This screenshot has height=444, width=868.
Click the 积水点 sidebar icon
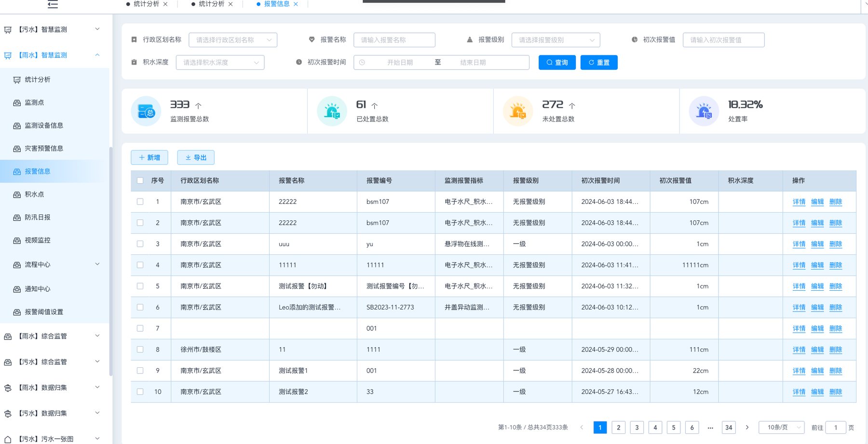tap(17, 195)
